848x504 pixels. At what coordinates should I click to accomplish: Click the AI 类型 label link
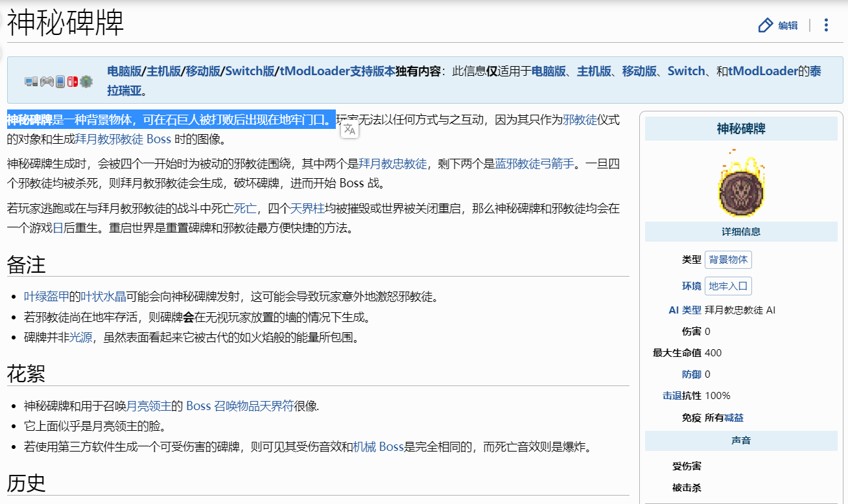tap(685, 310)
